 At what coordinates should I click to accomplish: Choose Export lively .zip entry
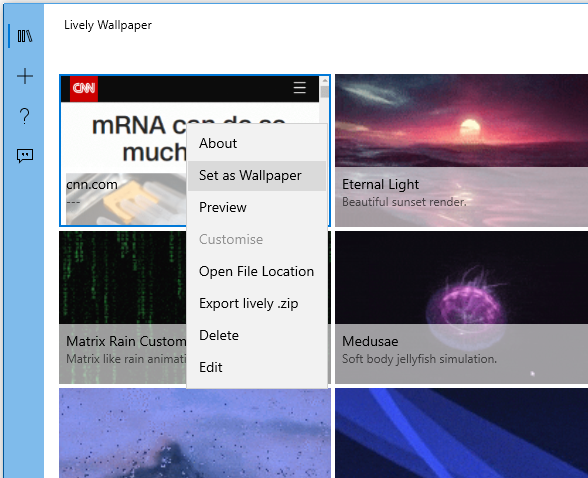pos(256,303)
